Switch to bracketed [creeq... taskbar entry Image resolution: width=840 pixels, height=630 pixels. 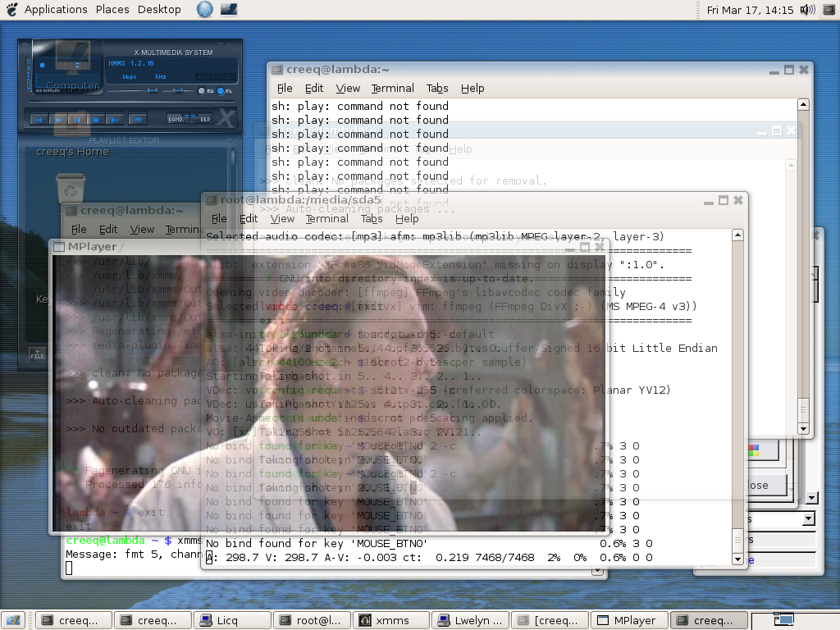(x=550, y=620)
